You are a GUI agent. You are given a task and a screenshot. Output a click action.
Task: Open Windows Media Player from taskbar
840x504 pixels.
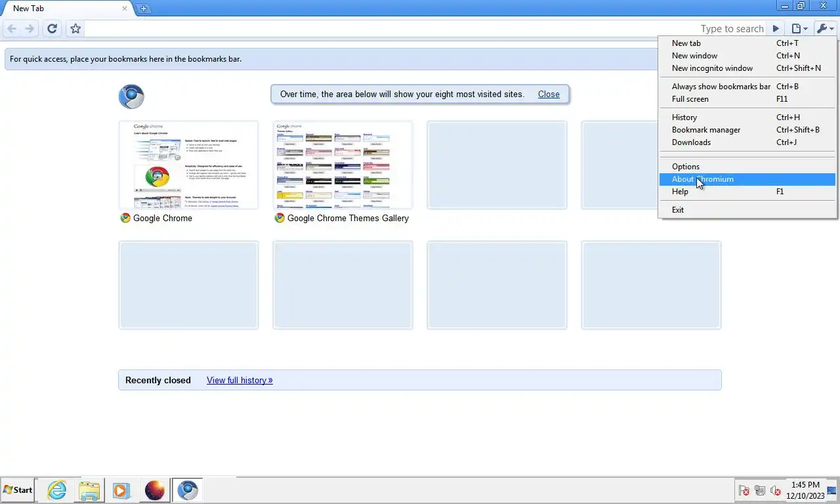tap(121, 490)
